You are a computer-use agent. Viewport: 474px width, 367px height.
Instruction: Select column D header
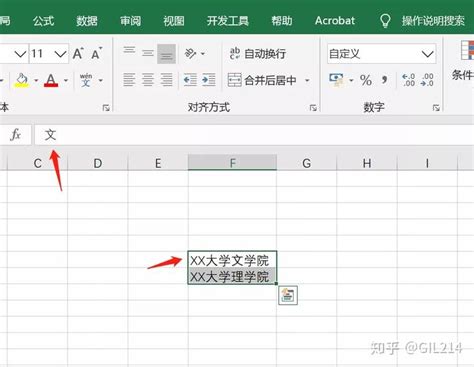pyautogui.click(x=98, y=163)
